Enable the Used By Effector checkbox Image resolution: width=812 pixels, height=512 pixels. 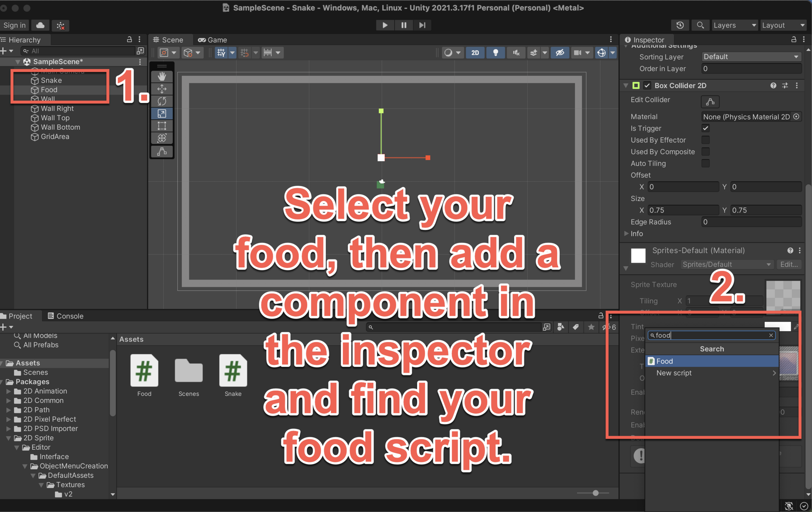[705, 140]
